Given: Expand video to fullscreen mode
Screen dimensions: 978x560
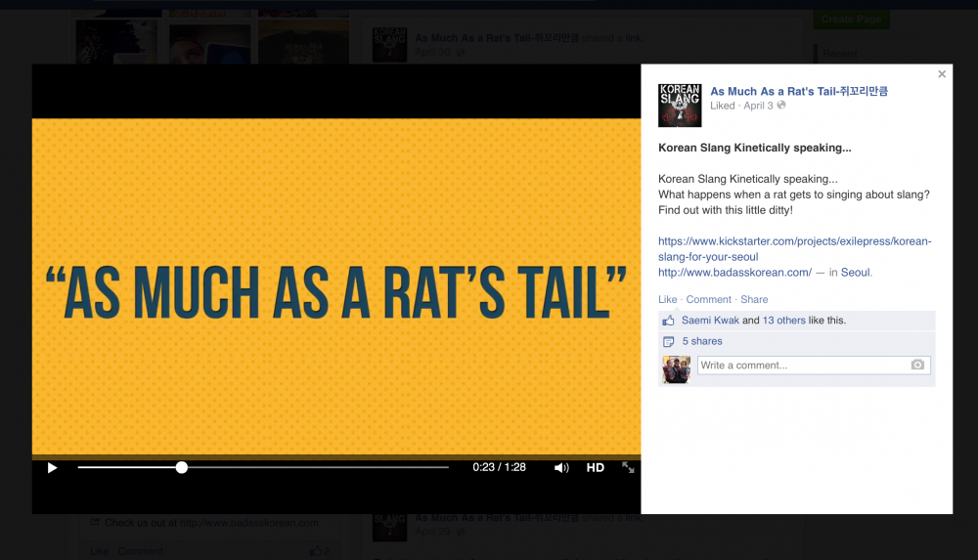Looking at the screenshot, I should pos(628,468).
